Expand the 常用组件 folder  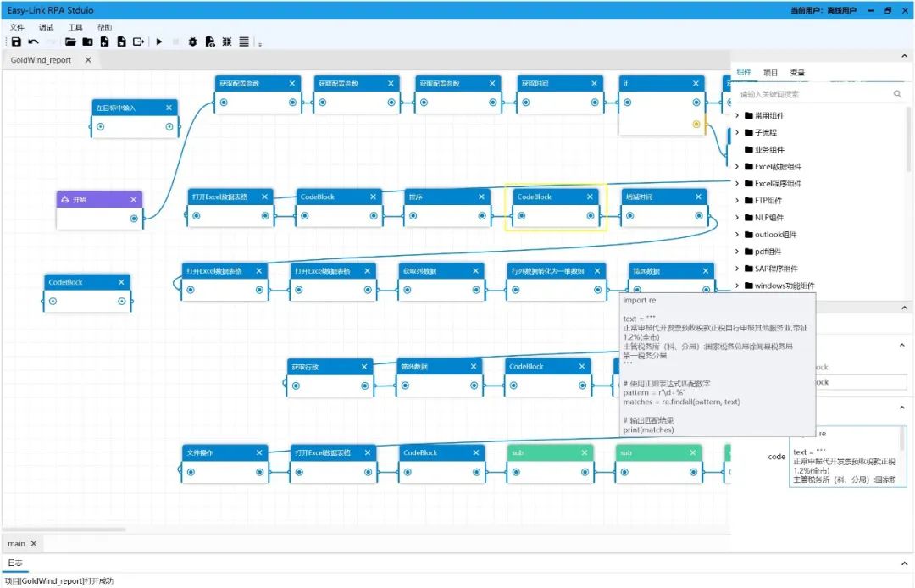click(737, 116)
